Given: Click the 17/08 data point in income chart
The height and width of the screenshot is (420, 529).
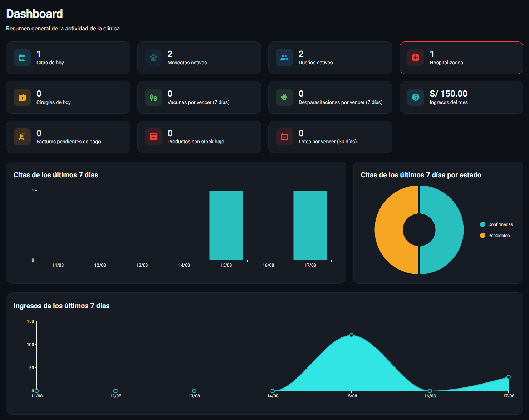Looking at the screenshot, I should point(509,377).
